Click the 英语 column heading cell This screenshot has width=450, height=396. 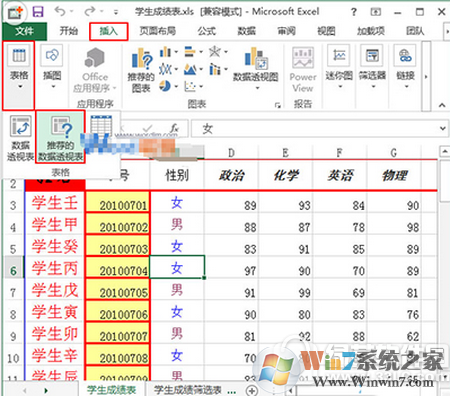pyautogui.click(x=340, y=175)
